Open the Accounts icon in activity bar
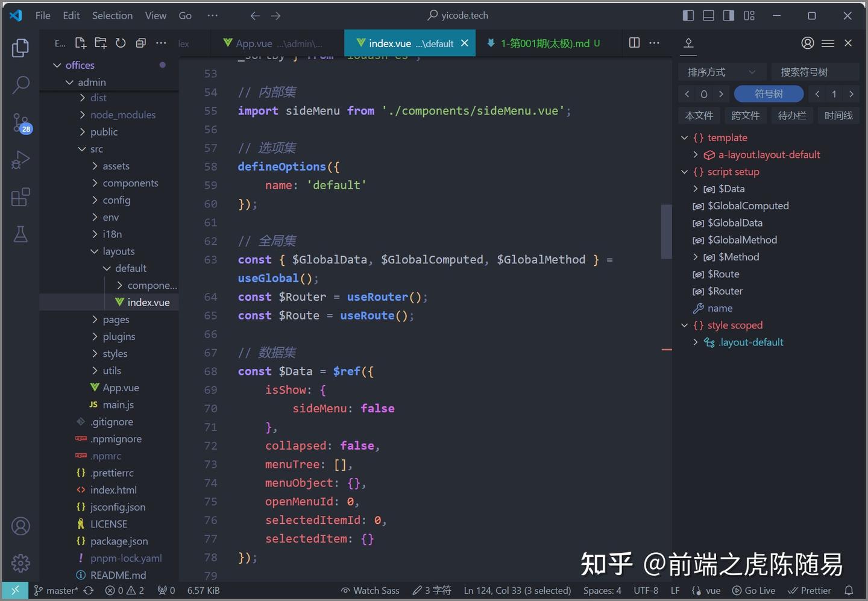868x601 pixels. tap(20, 526)
